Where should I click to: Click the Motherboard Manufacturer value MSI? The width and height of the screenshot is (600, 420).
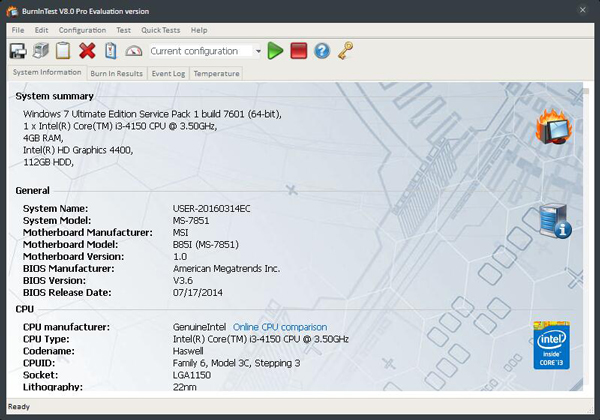pyautogui.click(x=180, y=233)
